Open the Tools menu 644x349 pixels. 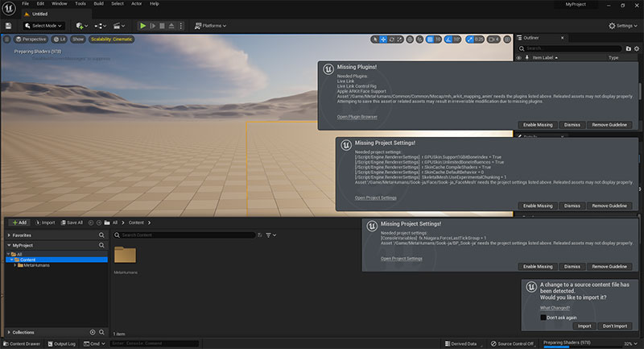click(x=80, y=4)
